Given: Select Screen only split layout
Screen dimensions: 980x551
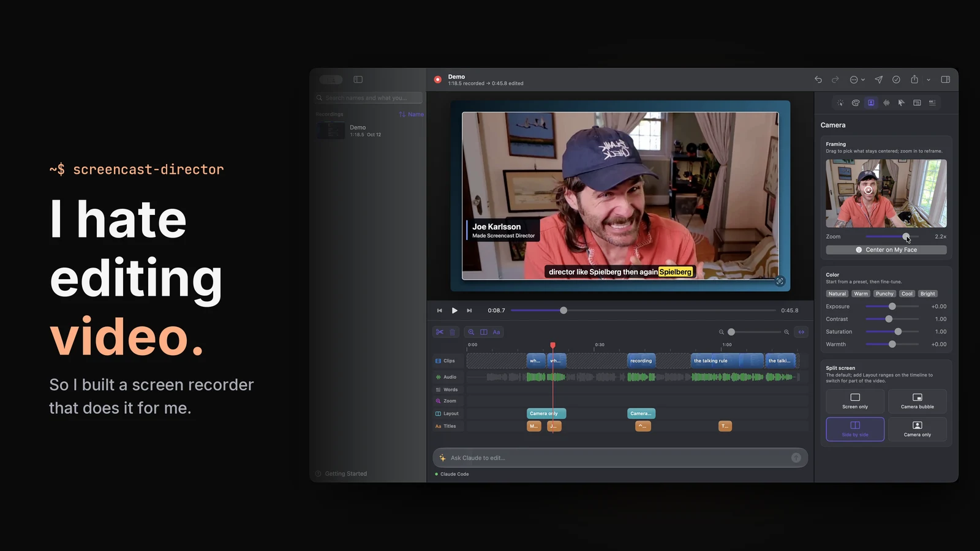Looking at the screenshot, I should point(855,401).
